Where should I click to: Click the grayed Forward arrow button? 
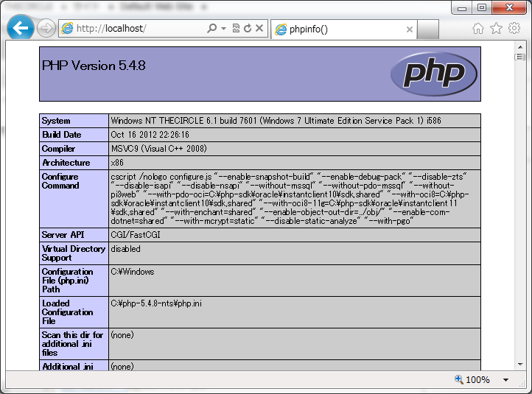tap(46, 28)
